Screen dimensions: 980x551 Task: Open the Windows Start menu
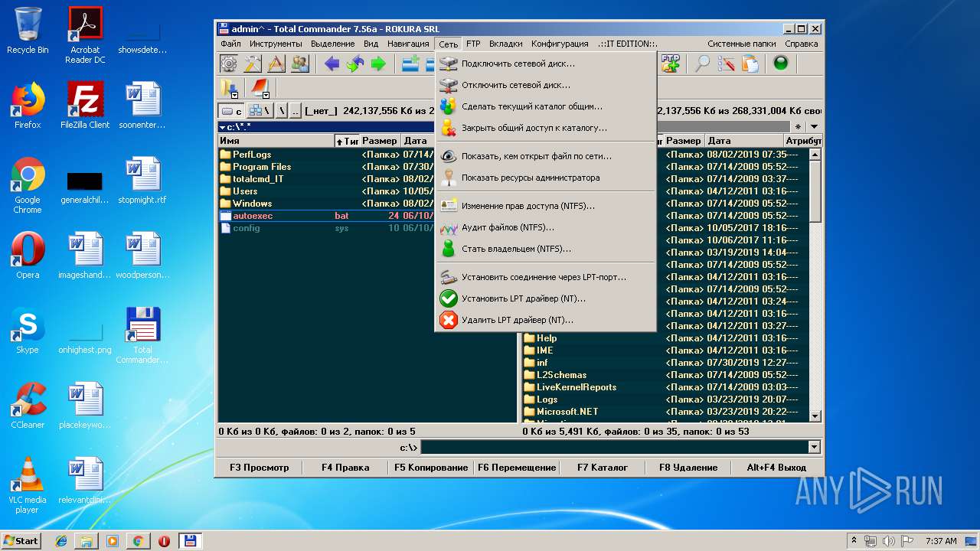[x=21, y=540]
